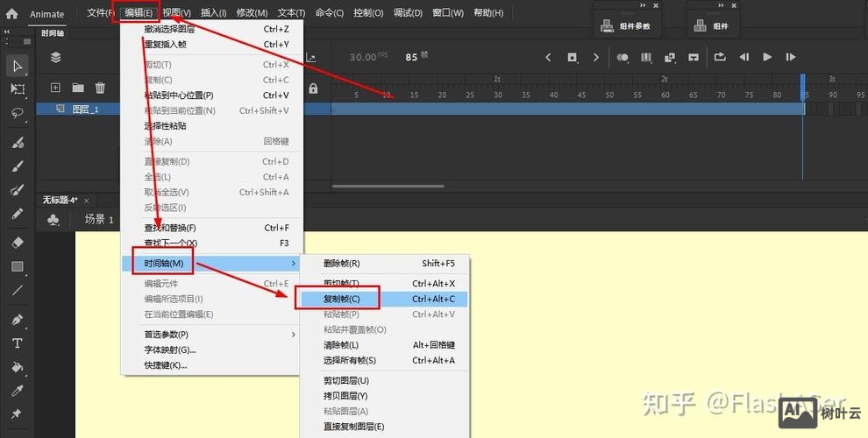The height and width of the screenshot is (438, 868).
Task: Create a new layer folder
Action: click(x=78, y=88)
